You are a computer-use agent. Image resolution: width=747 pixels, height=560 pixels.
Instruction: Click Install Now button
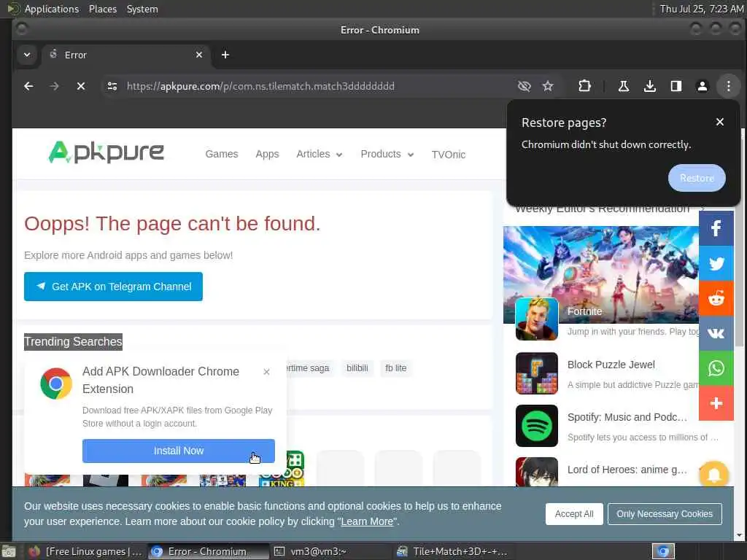pyautogui.click(x=179, y=451)
